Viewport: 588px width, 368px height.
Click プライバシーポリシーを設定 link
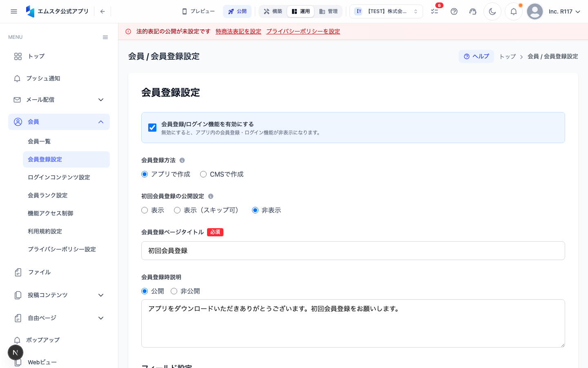[x=303, y=31]
